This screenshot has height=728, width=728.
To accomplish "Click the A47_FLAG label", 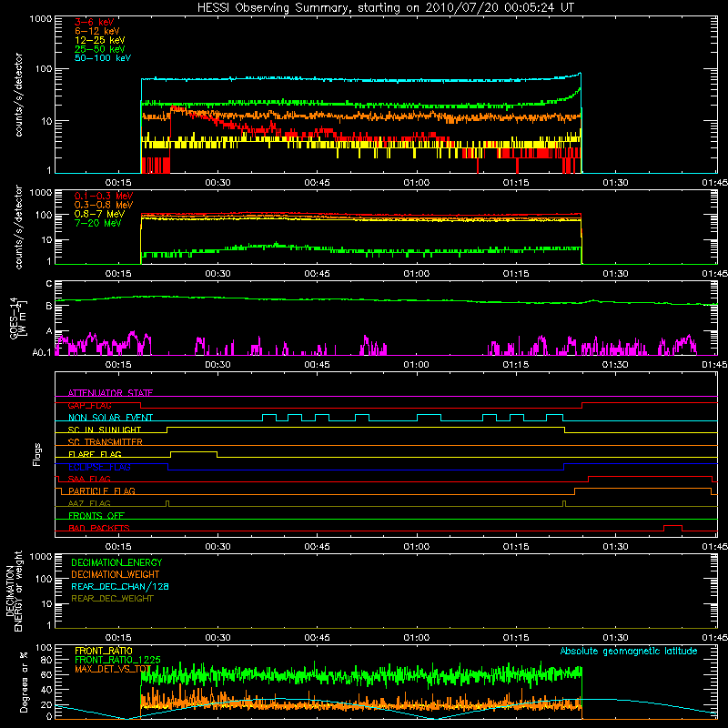I will click(x=89, y=503).
